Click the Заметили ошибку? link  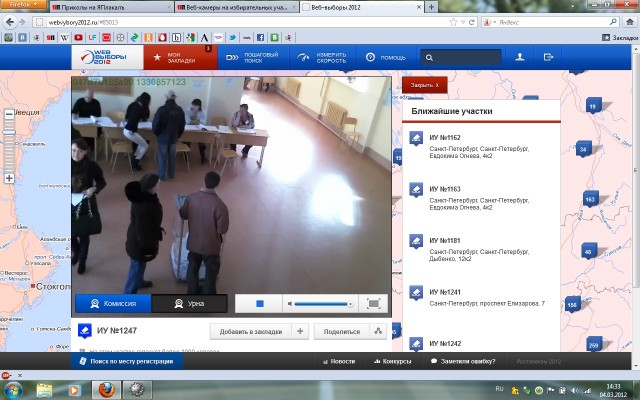[x=463, y=361]
